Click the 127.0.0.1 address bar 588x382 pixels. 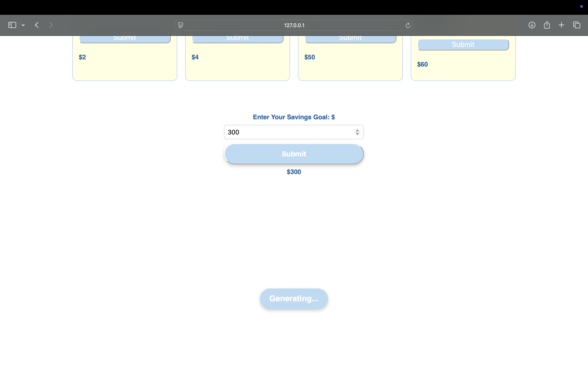pyautogui.click(x=294, y=25)
